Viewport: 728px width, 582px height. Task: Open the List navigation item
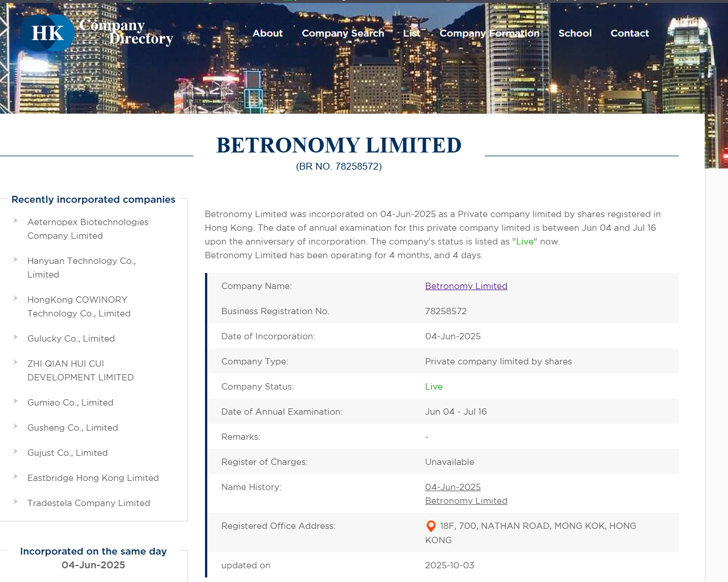pyautogui.click(x=411, y=33)
